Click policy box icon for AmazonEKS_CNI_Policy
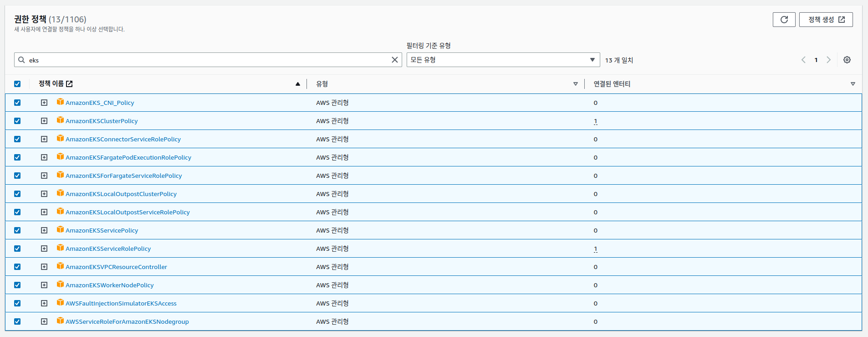This screenshot has width=868, height=337. tap(60, 102)
